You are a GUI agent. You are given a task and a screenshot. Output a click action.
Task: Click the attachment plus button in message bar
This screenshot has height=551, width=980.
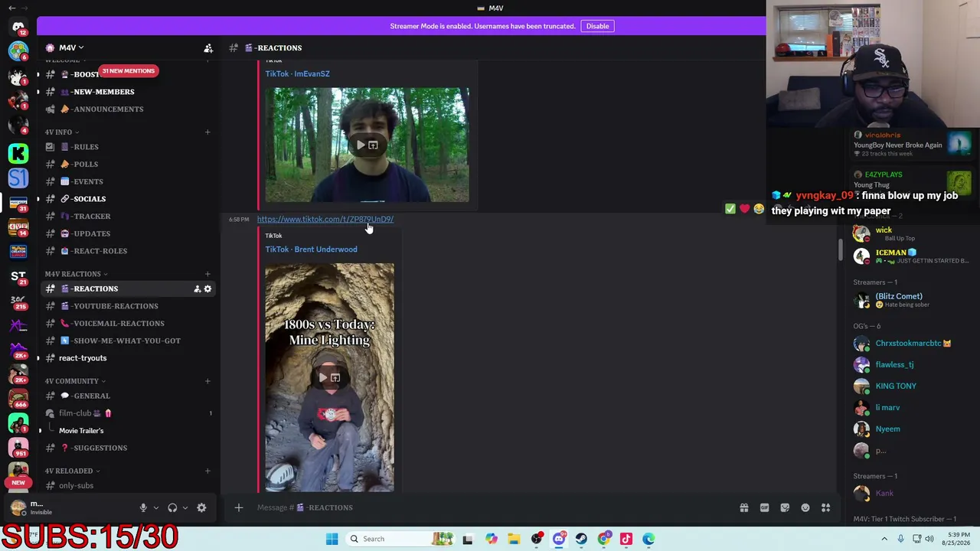[238, 507]
